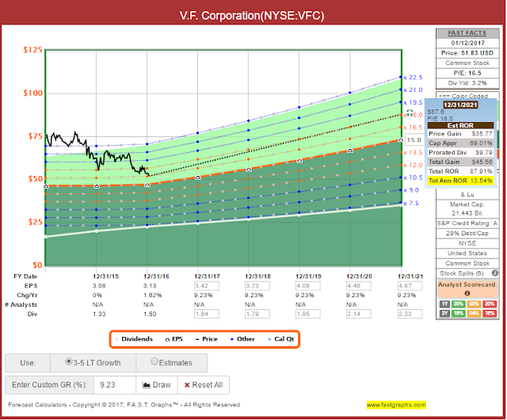
Task: Click the FAST FACTS header
Action: (x=467, y=33)
